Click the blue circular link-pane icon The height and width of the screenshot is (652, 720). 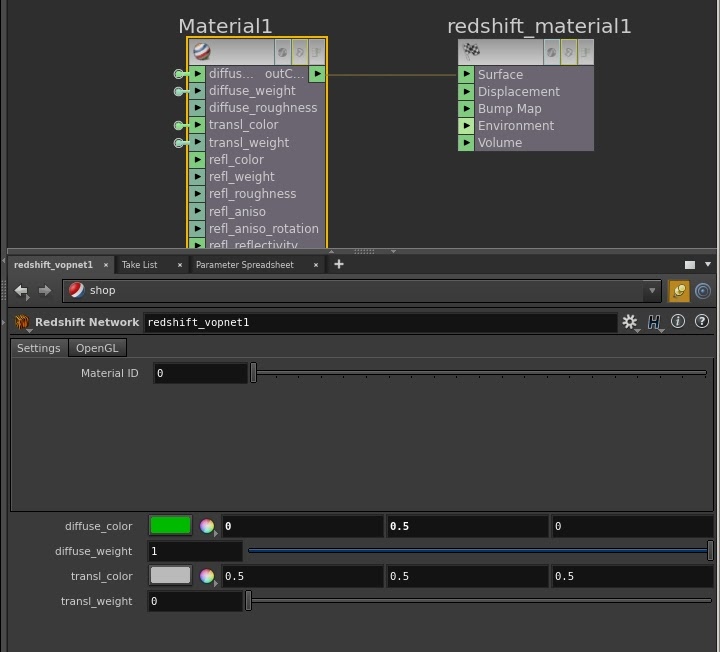tap(703, 291)
